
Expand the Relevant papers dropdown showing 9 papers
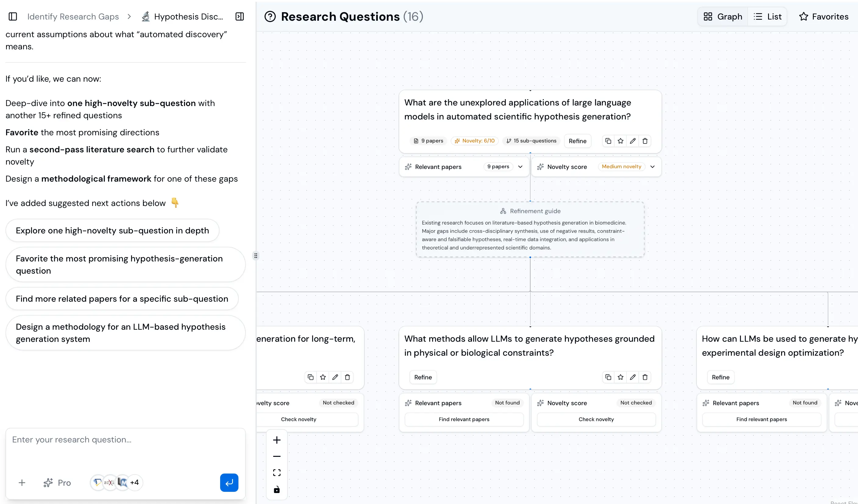(x=520, y=167)
